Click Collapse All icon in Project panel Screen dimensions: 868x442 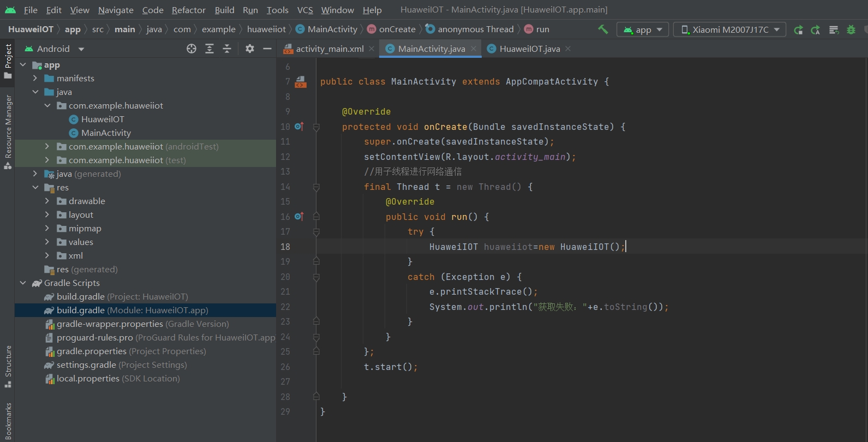[x=227, y=49]
